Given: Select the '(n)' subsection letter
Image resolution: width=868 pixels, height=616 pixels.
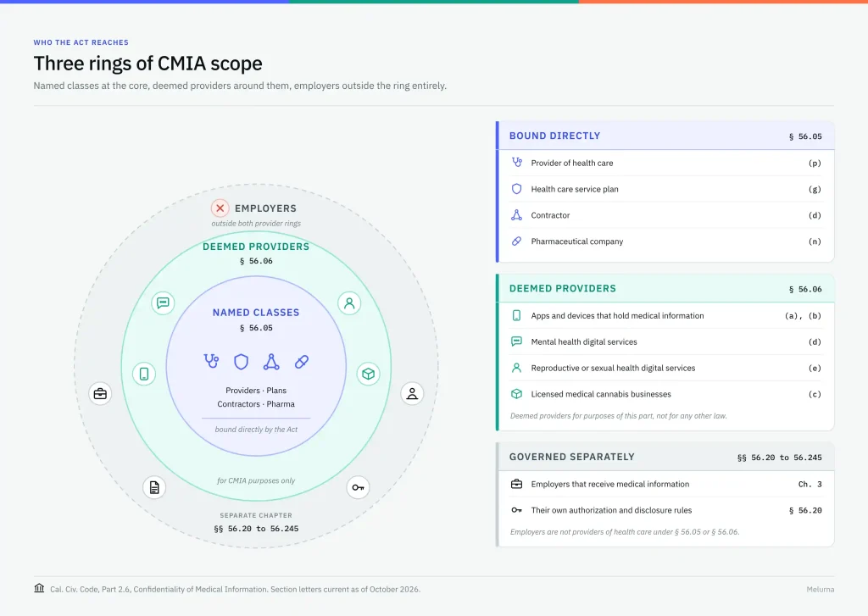Looking at the screenshot, I should (x=815, y=241).
